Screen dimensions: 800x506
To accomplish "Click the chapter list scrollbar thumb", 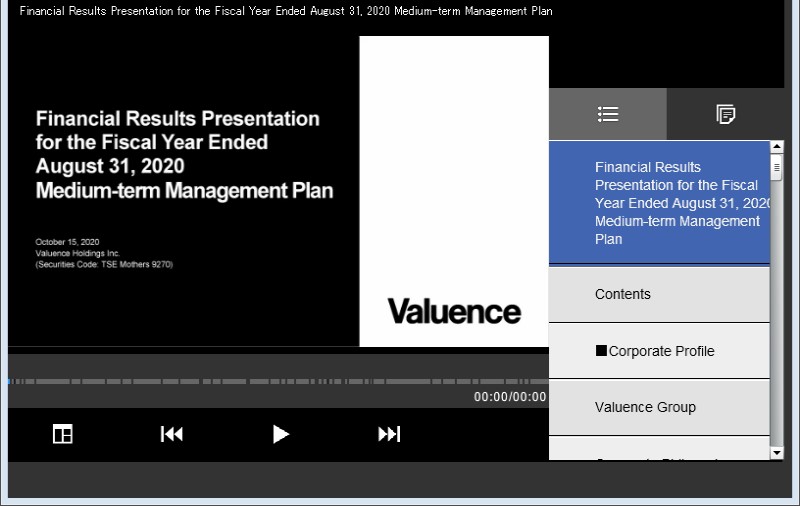I will click(777, 168).
